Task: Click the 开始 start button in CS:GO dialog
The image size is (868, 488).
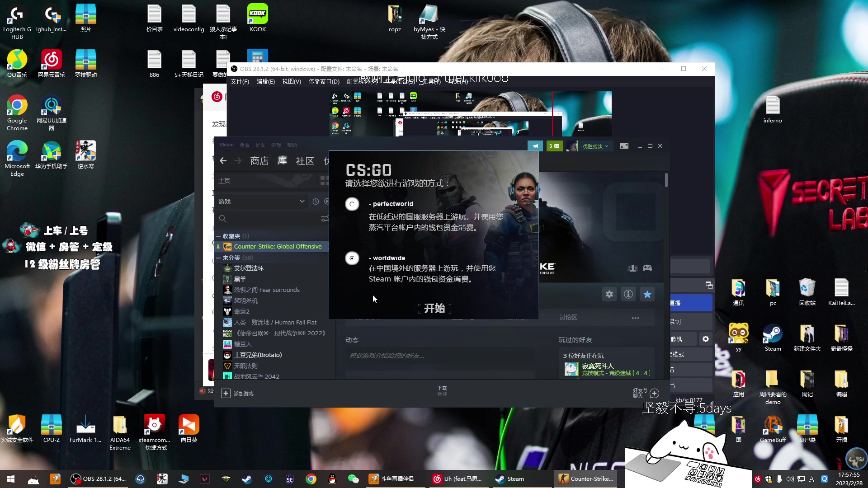Action: pyautogui.click(x=434, y=309)
